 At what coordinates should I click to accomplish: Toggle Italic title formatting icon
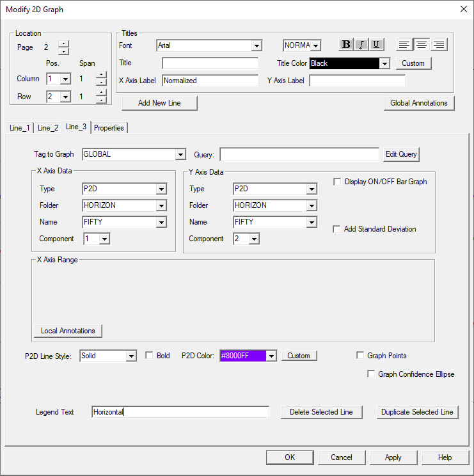click(x=361, y=44)
